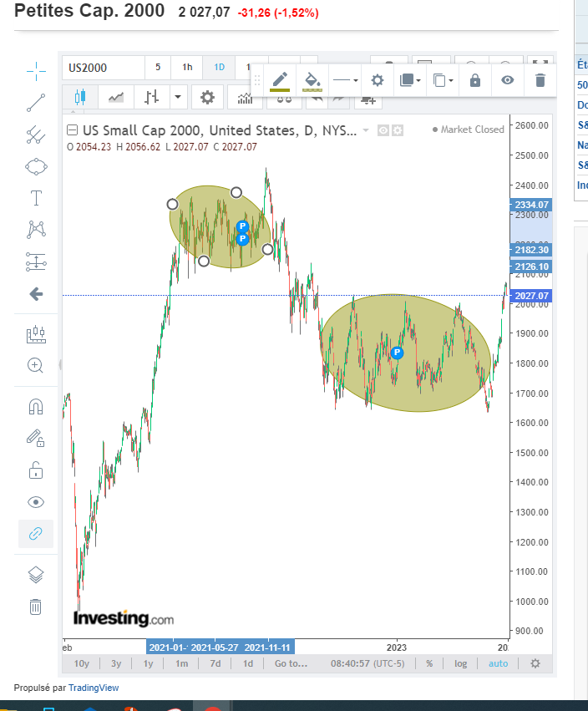Lock the selected ellipse drawing
The image size is (588, 711).
click(x=474, y=81)
